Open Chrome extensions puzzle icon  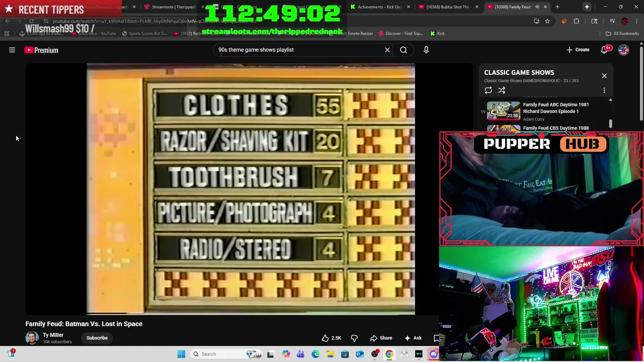[x=577, y=21]
